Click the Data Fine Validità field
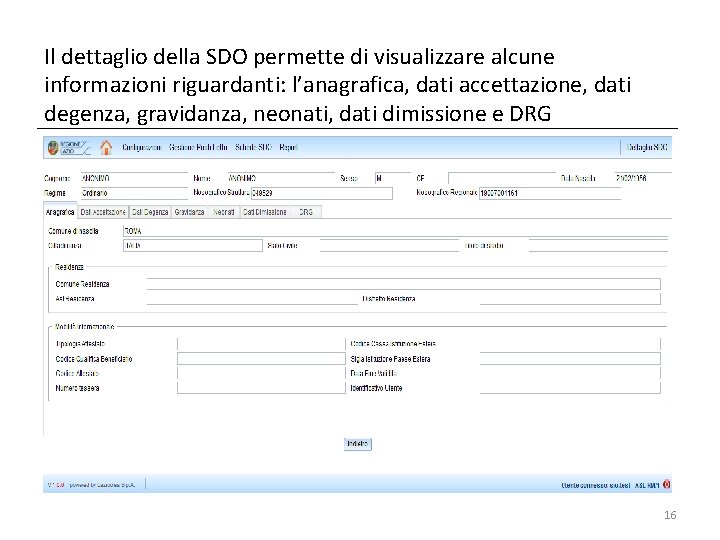Screen dimensions: 720x540 tap(570, 373)
